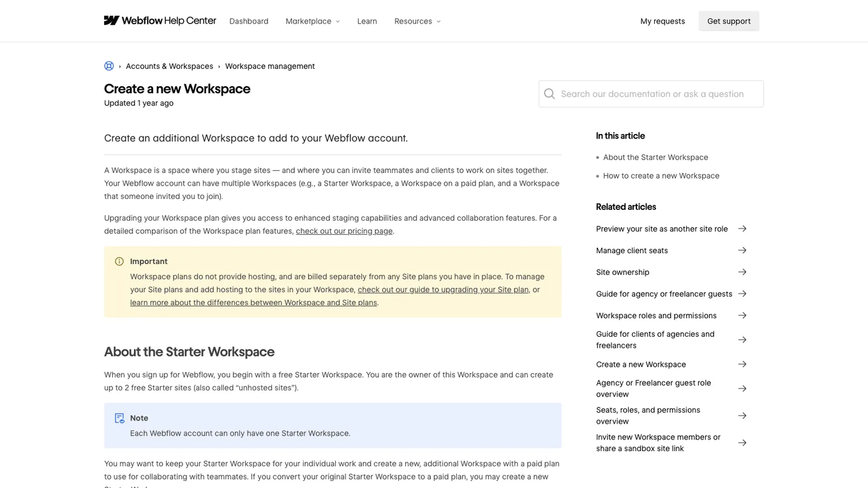The height and width of the screenshot is (488, 868).
Task: Click the arrow beside Guide for agency or freelancer guests
Action: pyautogui.click(x=742, y=293)
